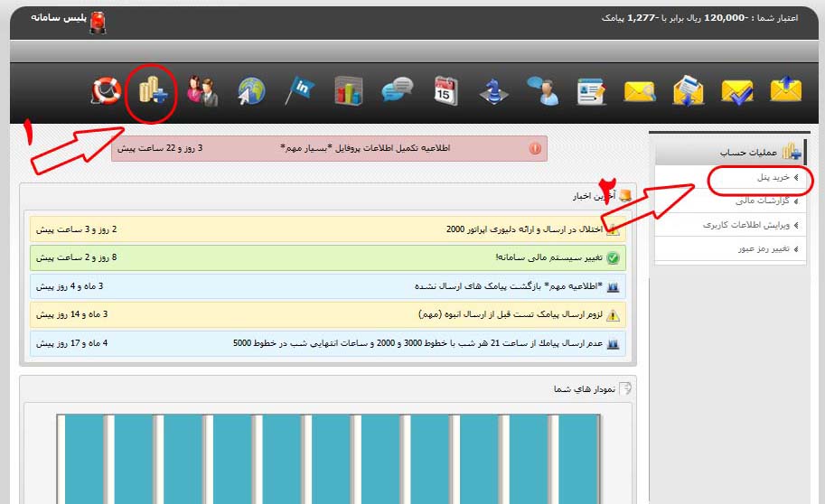The image size is (825, 504).
Task: Click the charts document icon next to نمودار های شما
Action: click(625, 388)
